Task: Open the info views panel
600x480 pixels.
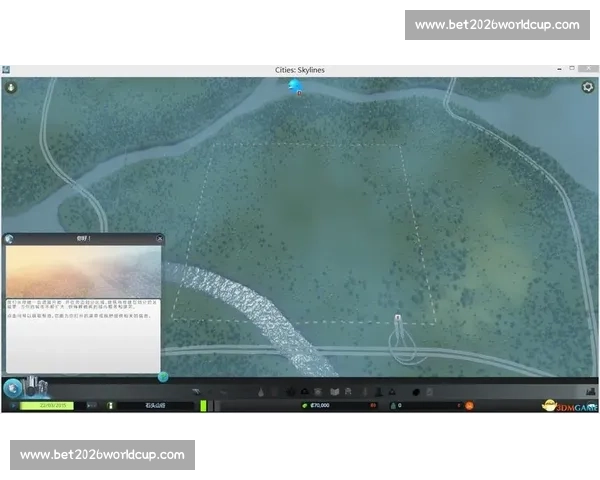Action: point(11,87)
